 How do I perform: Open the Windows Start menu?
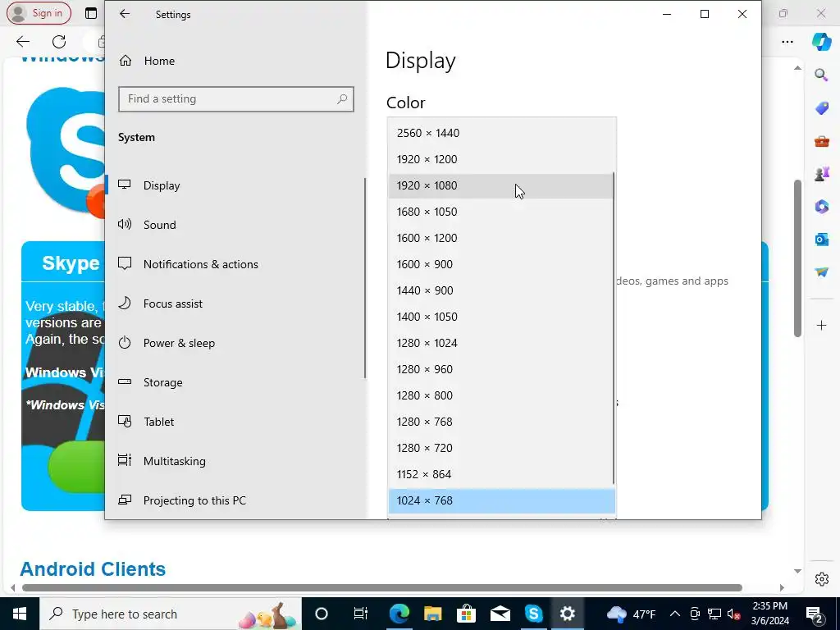click(x=20, y=614)
